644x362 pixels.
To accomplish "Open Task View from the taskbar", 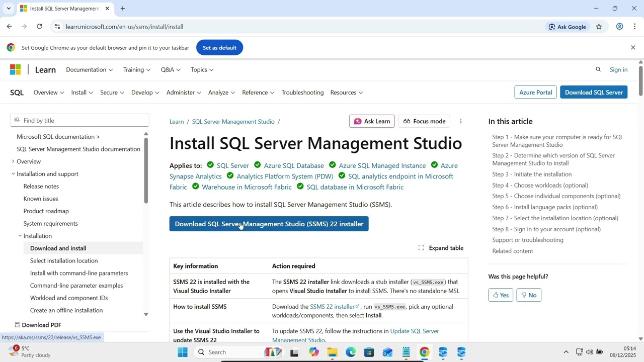I will 294,352.
